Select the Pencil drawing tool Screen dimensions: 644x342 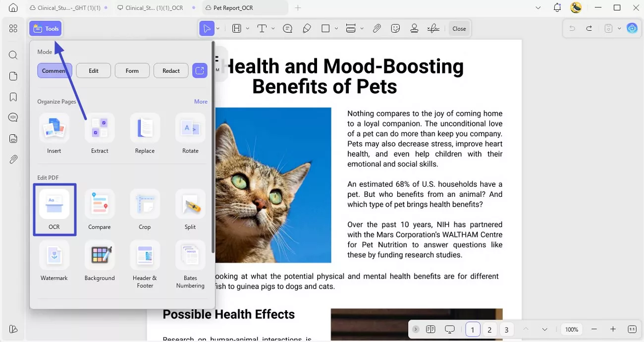coord(307,29)
